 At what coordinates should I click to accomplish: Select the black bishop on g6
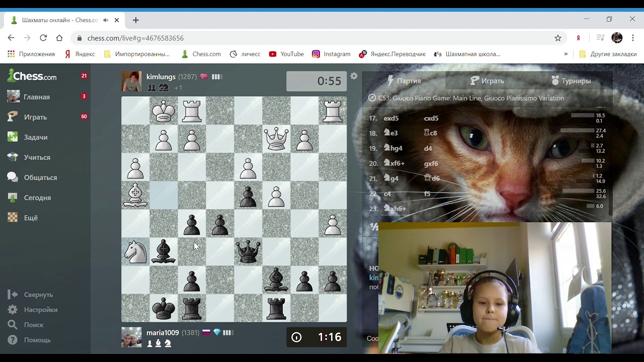[164, 251]
